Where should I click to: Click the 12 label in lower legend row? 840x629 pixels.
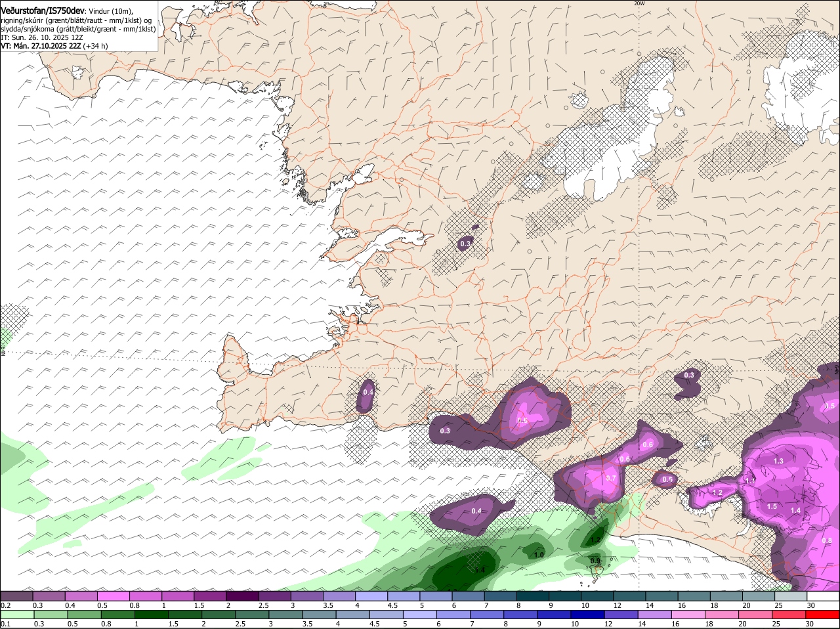[608, 624]
